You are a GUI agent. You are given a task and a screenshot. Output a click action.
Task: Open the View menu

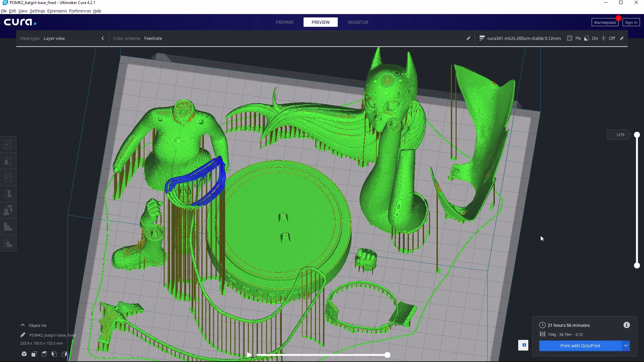[23, 11]
